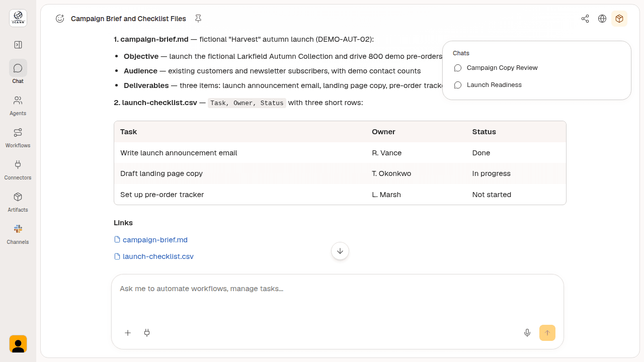This screenshot has height=362, width=644.
Task: Click the L. Marsh owner cell
Action: pos(416,195)
